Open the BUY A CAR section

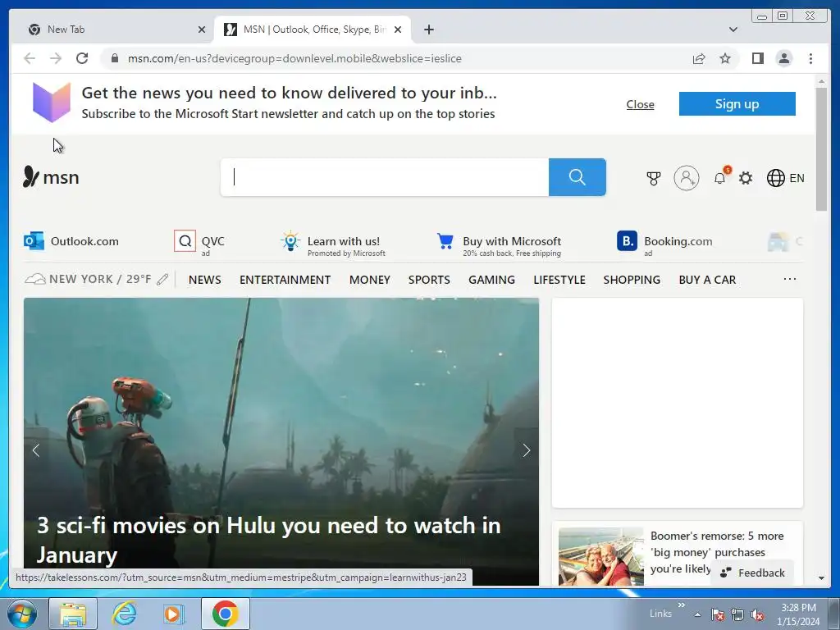click(x=707, y=280)
